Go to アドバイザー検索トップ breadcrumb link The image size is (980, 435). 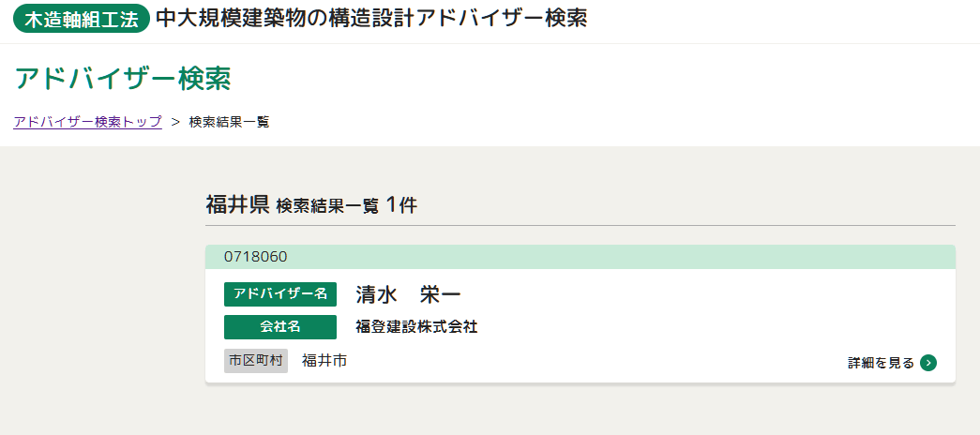pos(87,122)
